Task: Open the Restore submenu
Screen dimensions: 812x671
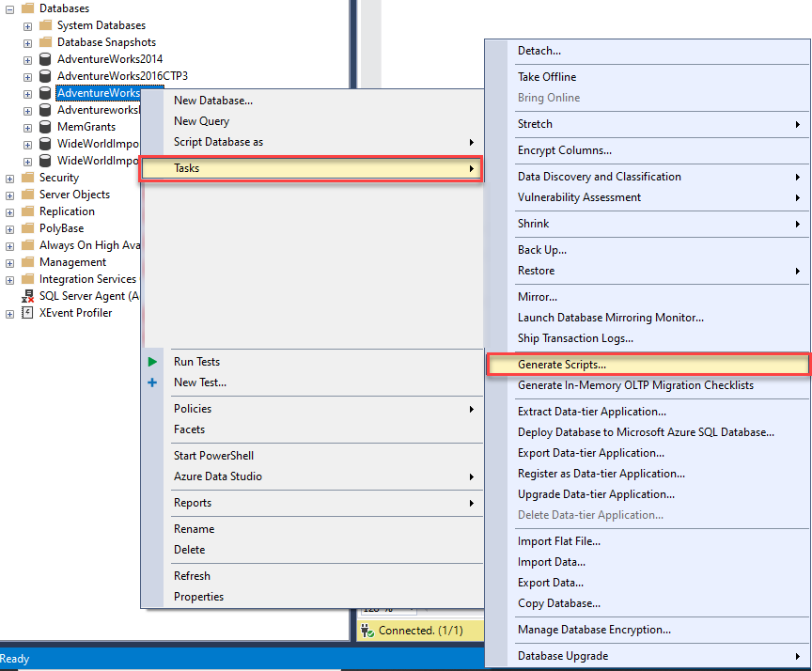Action: [x=648, y=271]
